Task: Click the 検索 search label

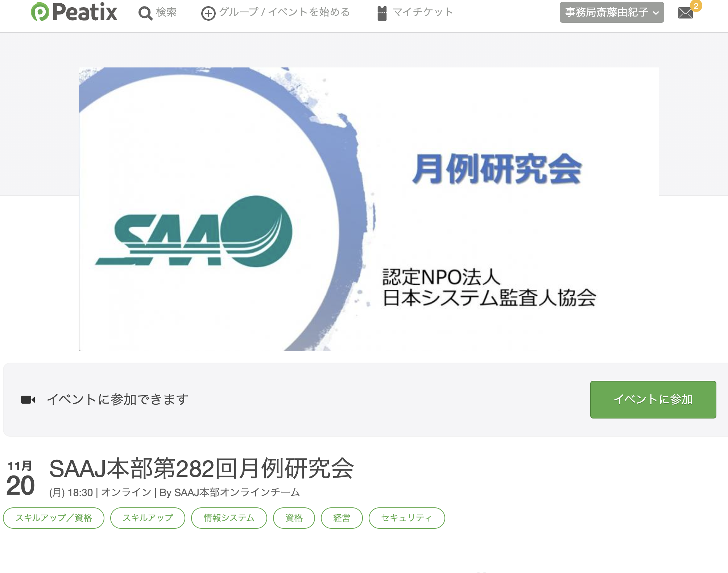Action: click(x=166, y=12)
